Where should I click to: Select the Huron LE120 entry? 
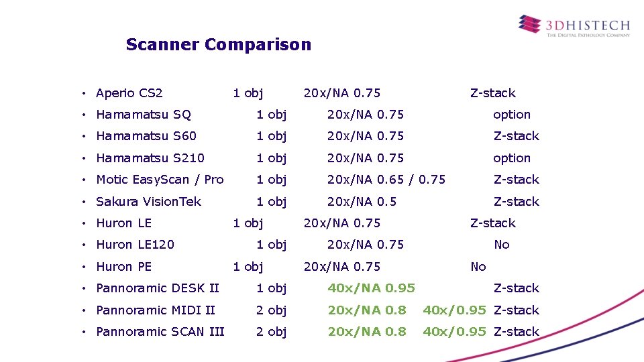point(135,245)
